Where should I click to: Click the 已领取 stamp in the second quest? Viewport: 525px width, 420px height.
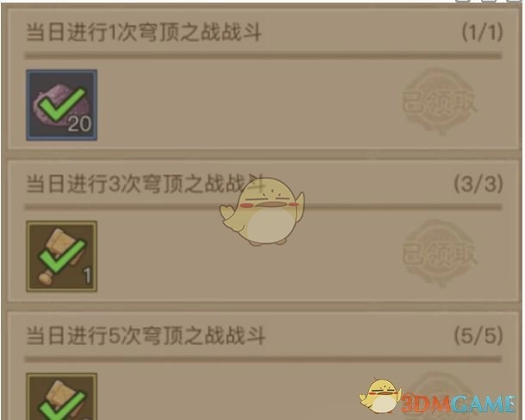[x=441, y=254]
